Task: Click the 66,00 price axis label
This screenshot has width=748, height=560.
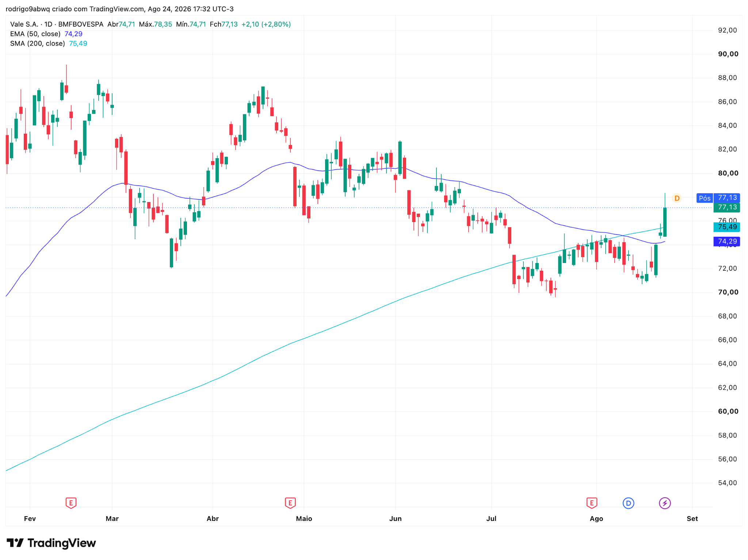Action: coord(728,340)
